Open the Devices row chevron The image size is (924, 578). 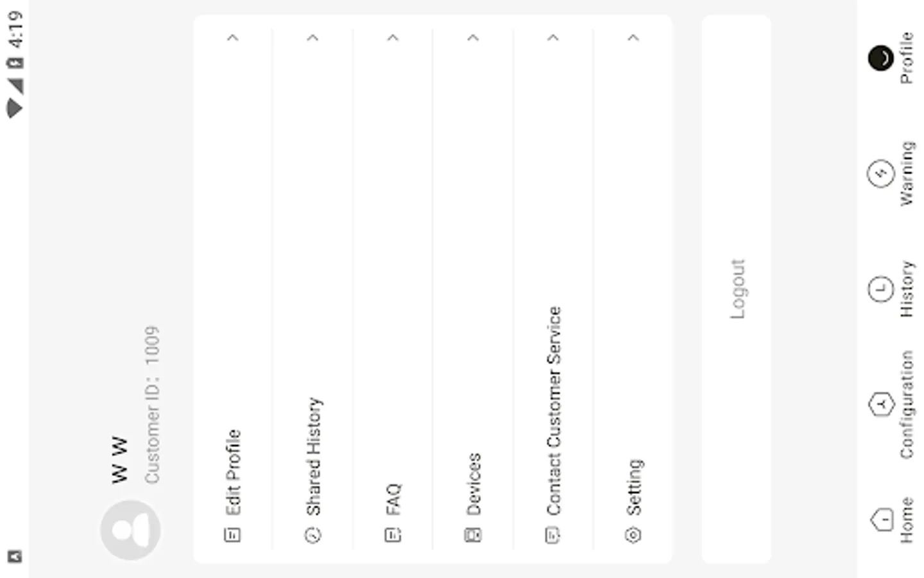(473, 38)
